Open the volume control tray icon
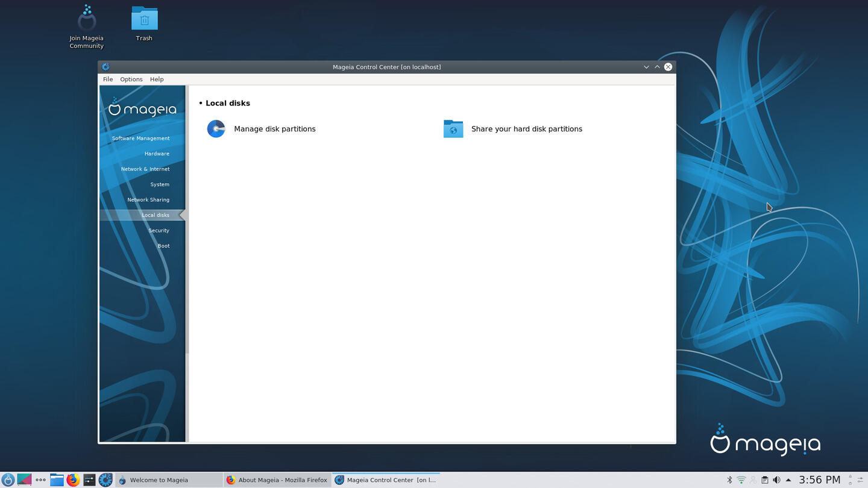Image resolution: width=868 pixels, height=488 pixels. pyautogui.click(x=776, y=480)
